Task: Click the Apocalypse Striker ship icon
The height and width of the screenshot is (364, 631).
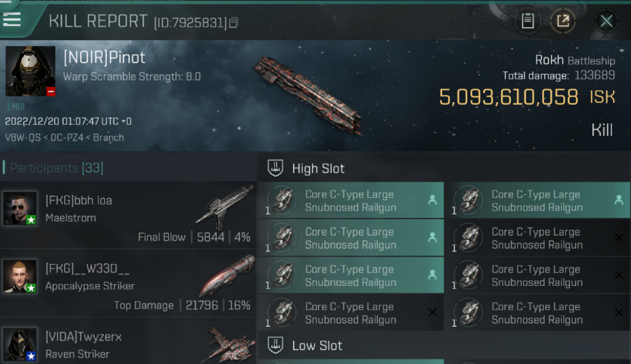Action: (226, 275)
